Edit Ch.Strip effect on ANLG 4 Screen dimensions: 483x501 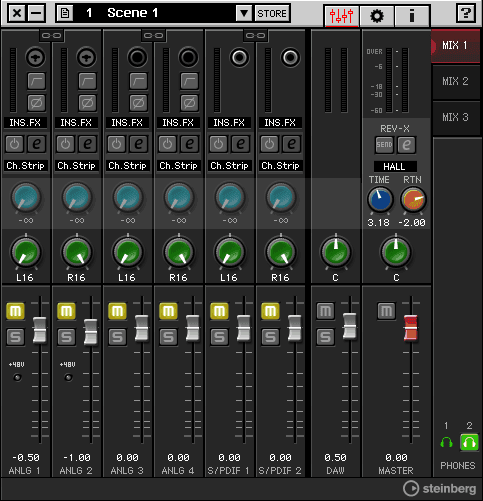pyautogui.click(x=189, y=144)
